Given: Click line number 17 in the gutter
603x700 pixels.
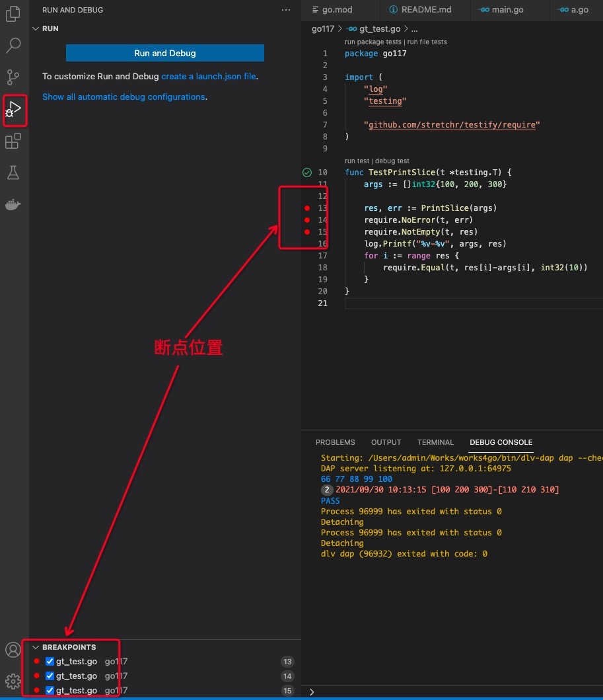Looking at the screenshot, I should click(x=323, y=256).
